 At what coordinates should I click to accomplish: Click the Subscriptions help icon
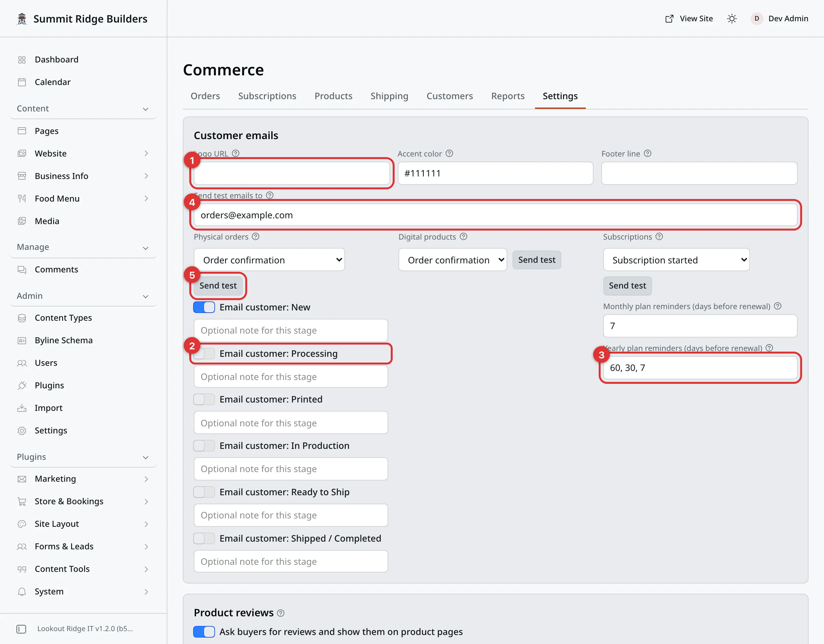(x=659, y=236)
